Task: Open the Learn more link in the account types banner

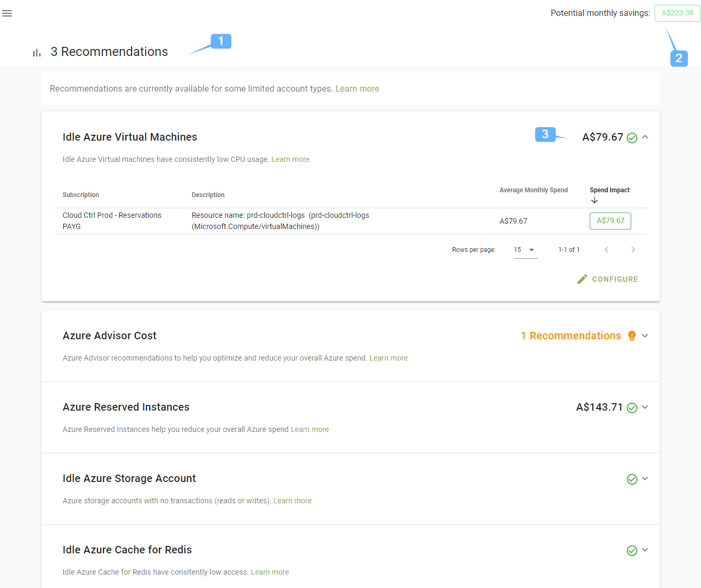Action: [x=357, y=88]
